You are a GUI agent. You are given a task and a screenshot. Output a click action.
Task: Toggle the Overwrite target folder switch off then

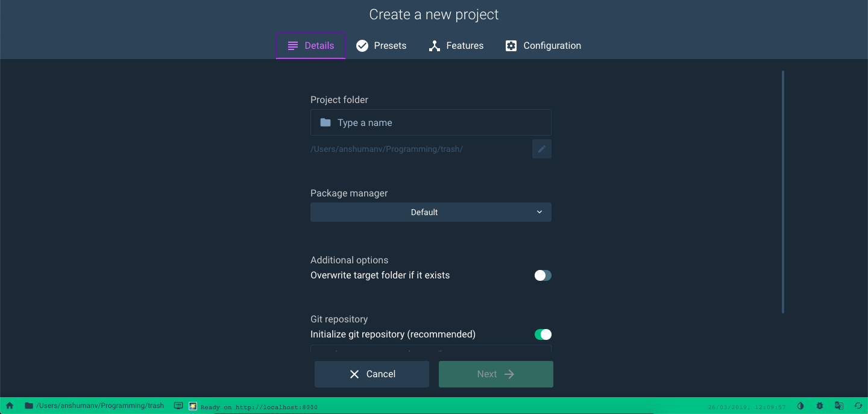[542, 275]
